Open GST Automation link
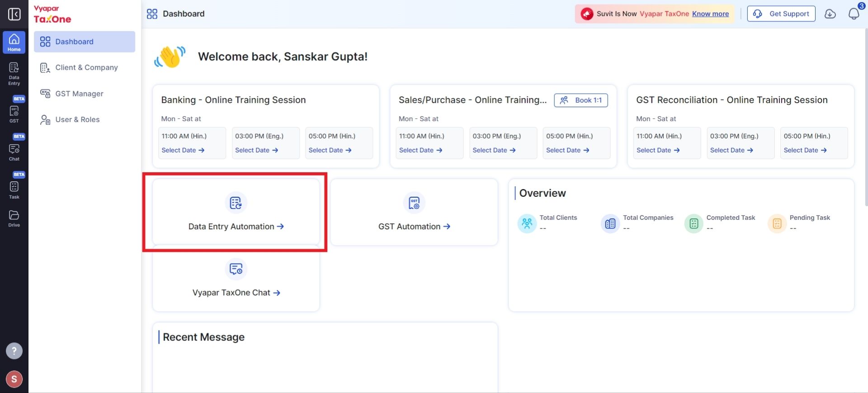The width and height of the screenshot is (868, 393). 414,227
